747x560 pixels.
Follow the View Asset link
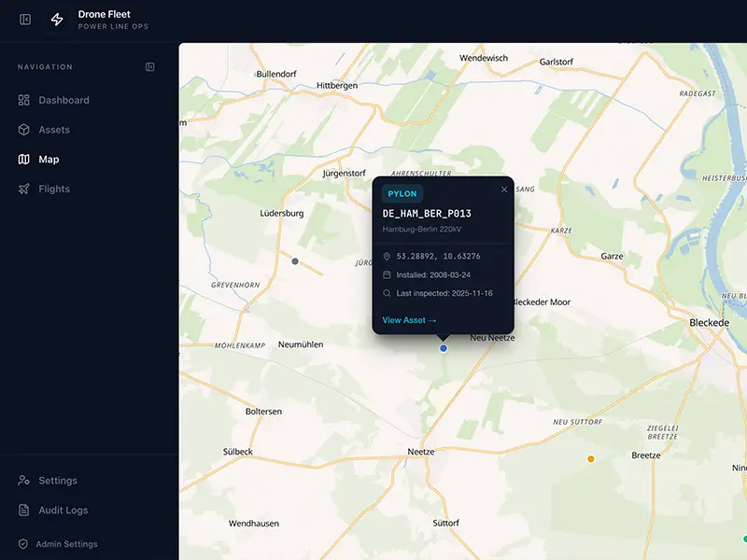pos(409,320)
